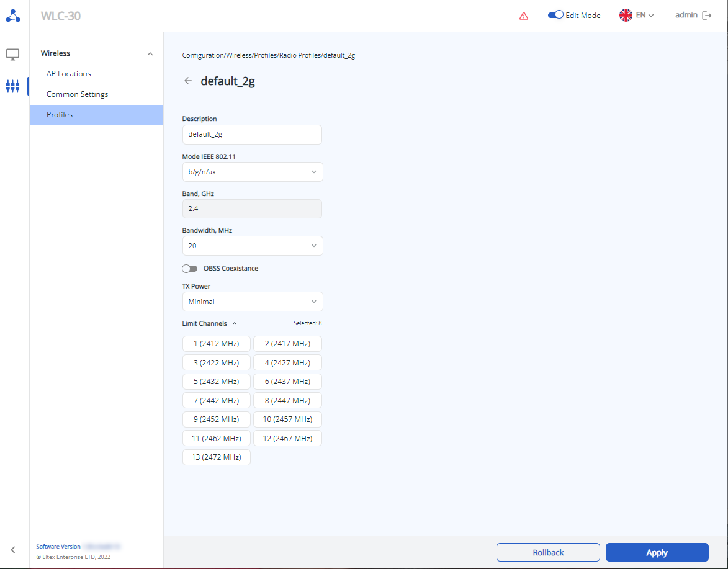728x569 pixels.
Task: Toggle channel 8 (2447 MHz)
Action: (287, 400)
